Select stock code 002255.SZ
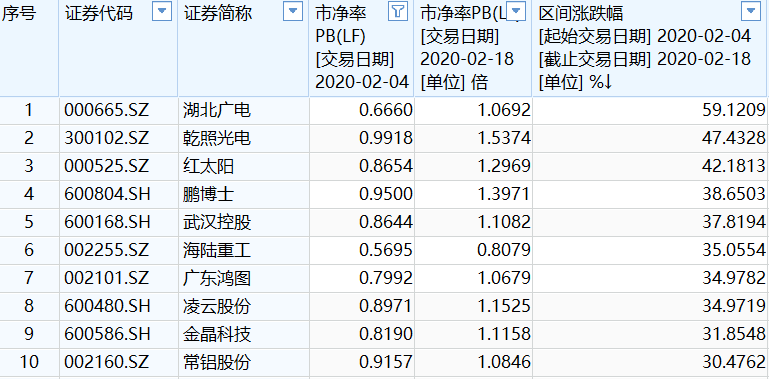This screenshot has width=769, height=379. pyautogui.click(x=106, y=250)
